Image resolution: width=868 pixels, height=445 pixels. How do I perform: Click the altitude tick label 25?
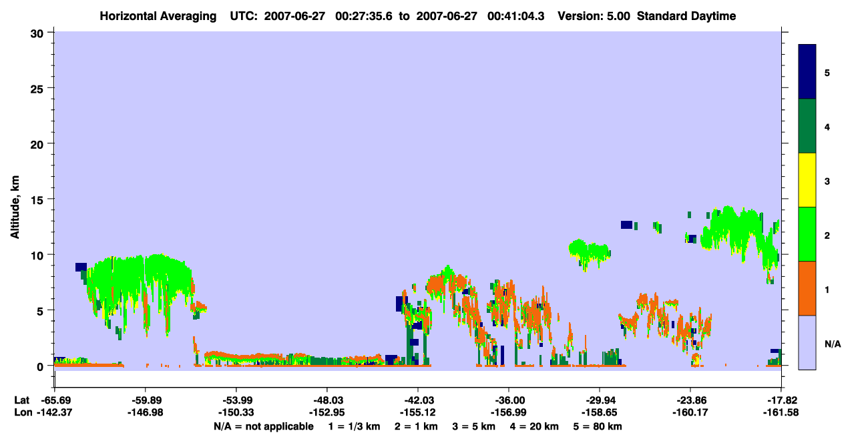38,89
